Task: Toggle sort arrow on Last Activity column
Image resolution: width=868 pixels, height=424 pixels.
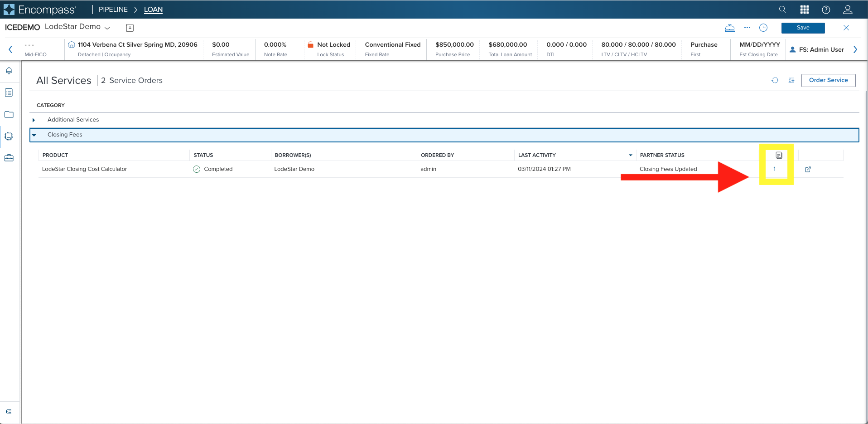Action: pyautogui.click(x=631, y=155)
